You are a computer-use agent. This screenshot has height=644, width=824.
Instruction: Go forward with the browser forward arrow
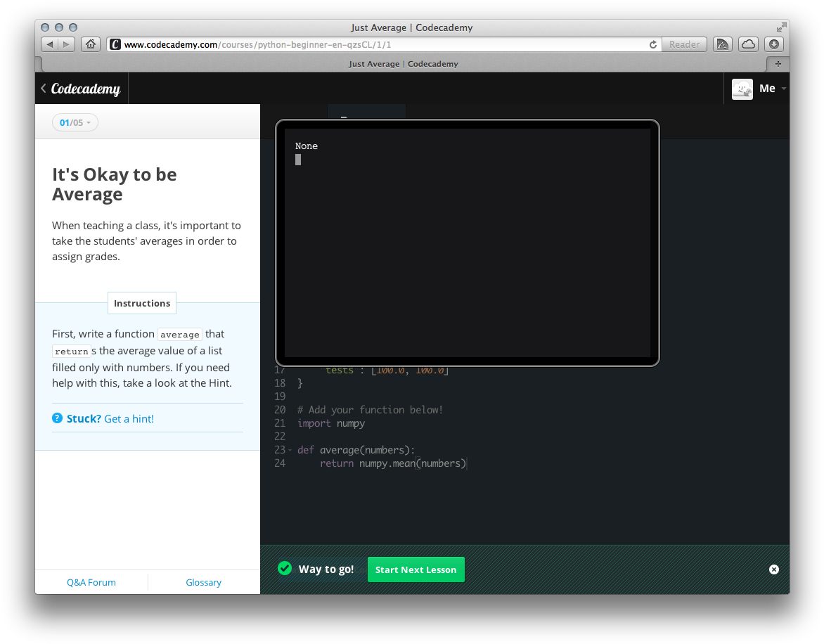click(66, 45)
